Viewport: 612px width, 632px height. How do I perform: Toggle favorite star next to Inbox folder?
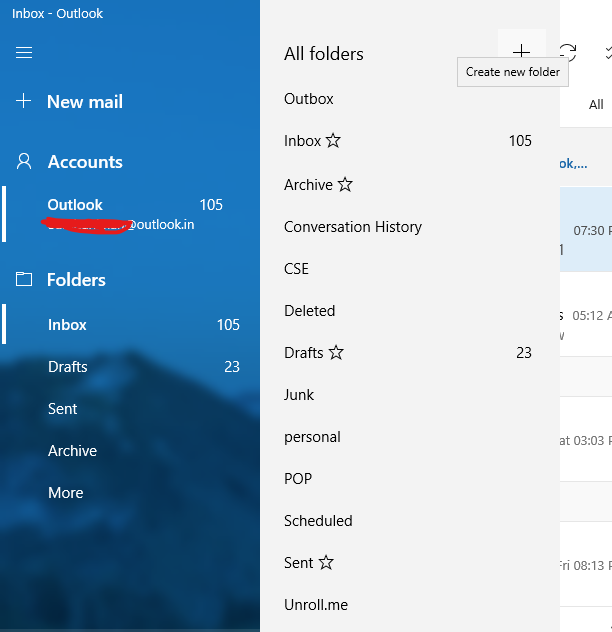click(x=333, y=140)
